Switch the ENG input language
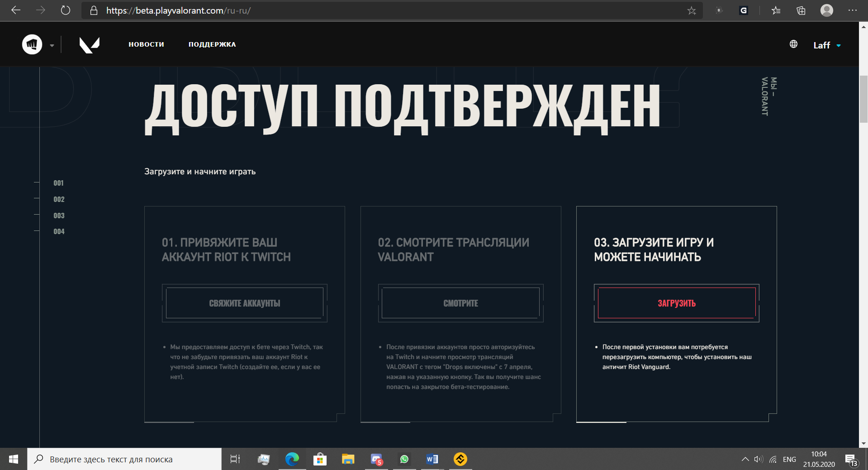 [789, 459]
